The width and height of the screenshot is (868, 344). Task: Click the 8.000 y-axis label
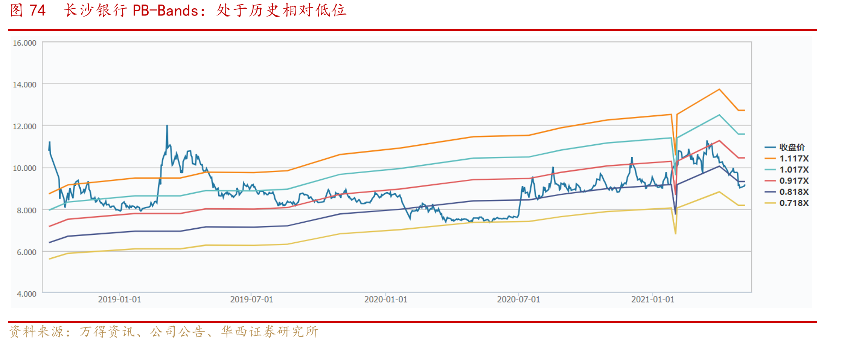[26, 210]
